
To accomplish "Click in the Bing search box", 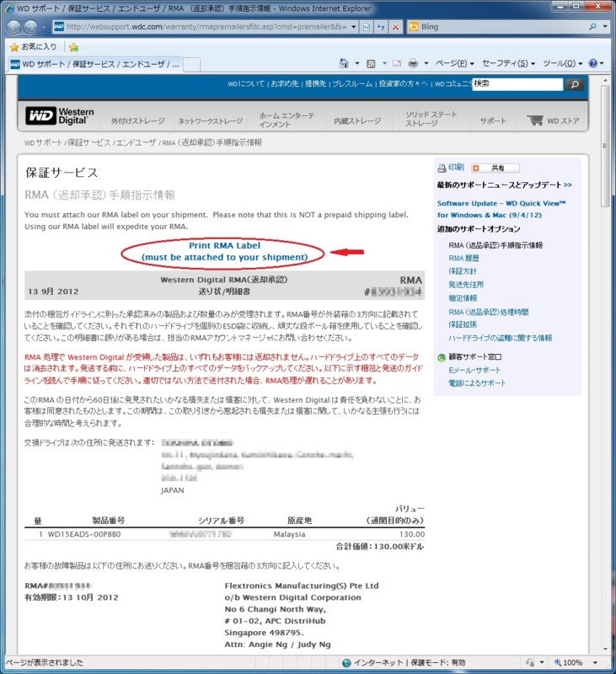I will (x=496, y=27).
